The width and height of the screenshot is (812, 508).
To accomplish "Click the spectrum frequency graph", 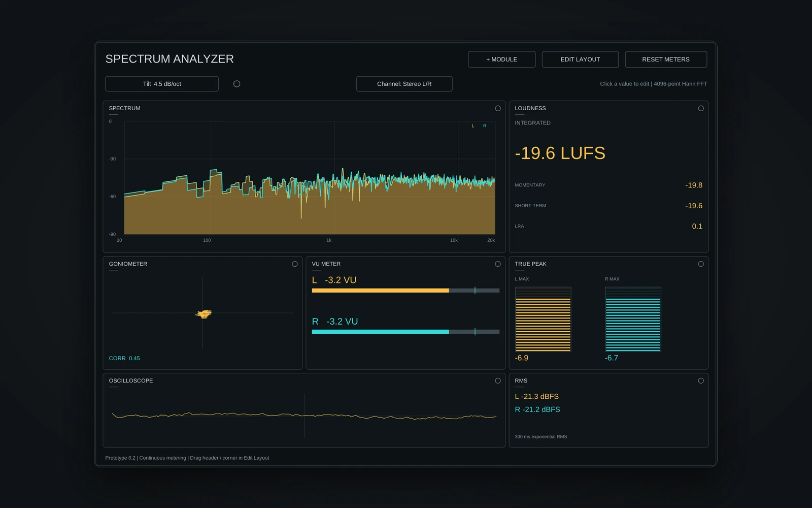I will pos(310,178).
